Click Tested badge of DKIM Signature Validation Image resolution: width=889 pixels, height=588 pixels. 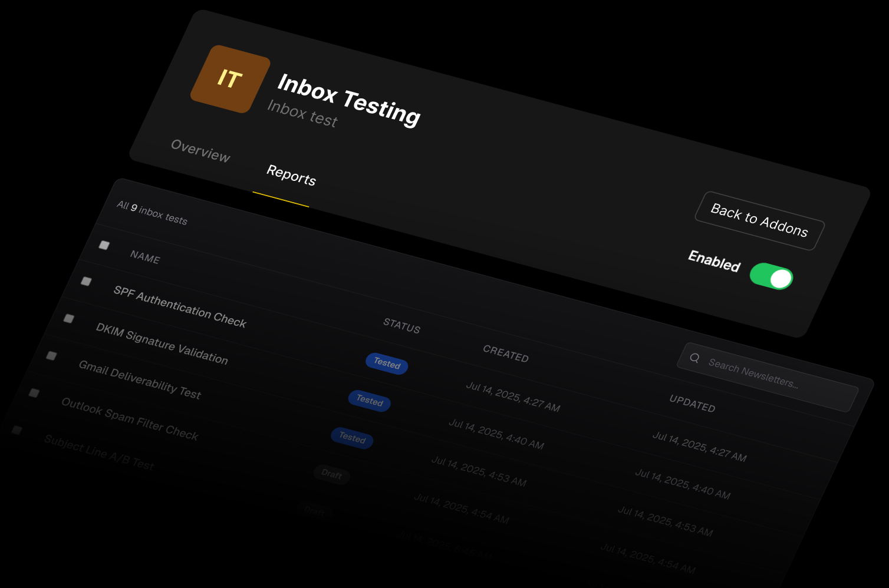pos(370,401)
